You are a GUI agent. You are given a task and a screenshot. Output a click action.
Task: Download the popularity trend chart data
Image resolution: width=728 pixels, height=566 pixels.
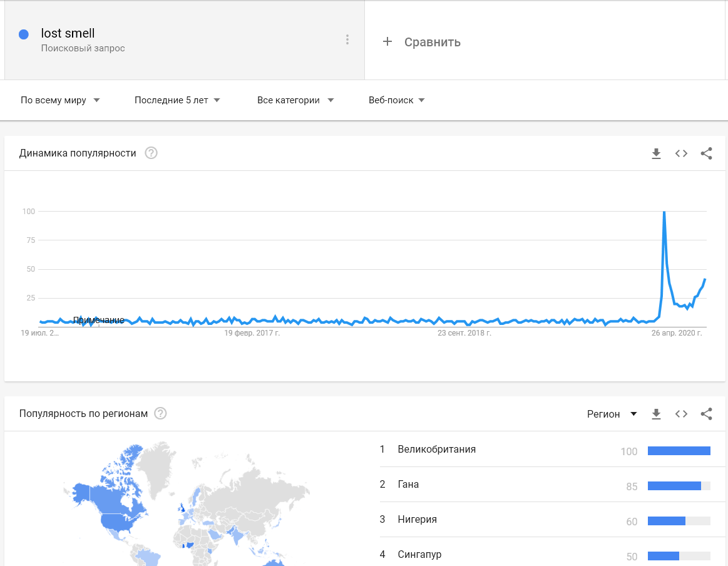[656, 153]
